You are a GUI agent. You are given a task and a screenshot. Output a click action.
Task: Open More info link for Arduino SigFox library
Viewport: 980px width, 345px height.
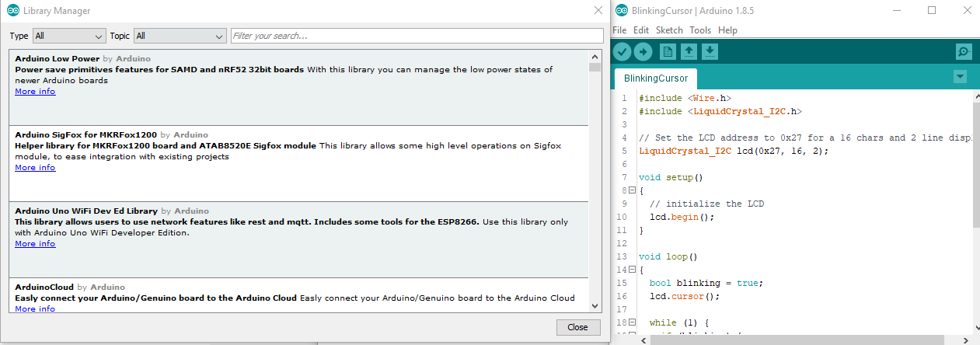click(x=35, y=167)
